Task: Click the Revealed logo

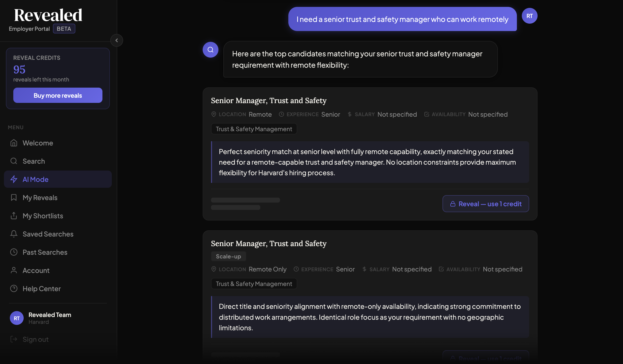Action: (48, 15)
